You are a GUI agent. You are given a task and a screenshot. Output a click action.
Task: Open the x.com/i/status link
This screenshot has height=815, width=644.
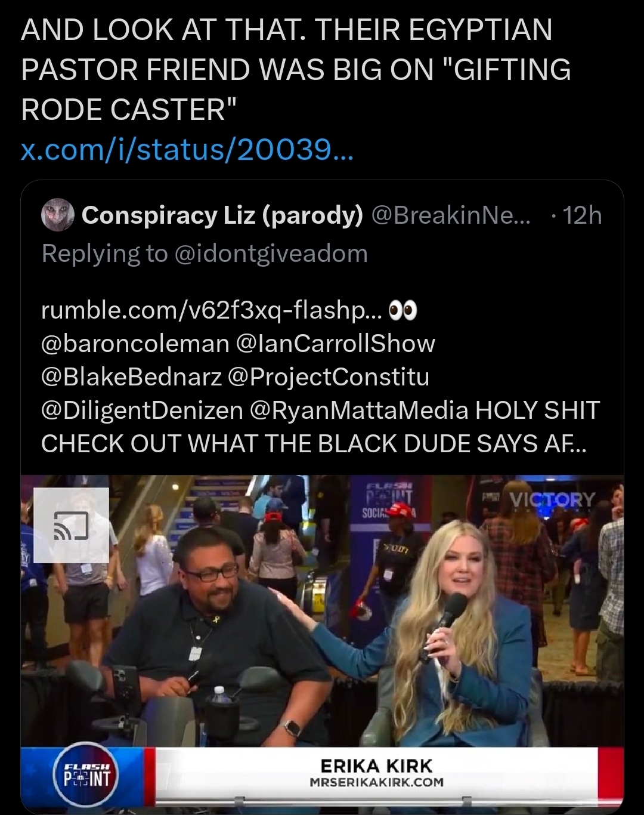pos(187,149)
